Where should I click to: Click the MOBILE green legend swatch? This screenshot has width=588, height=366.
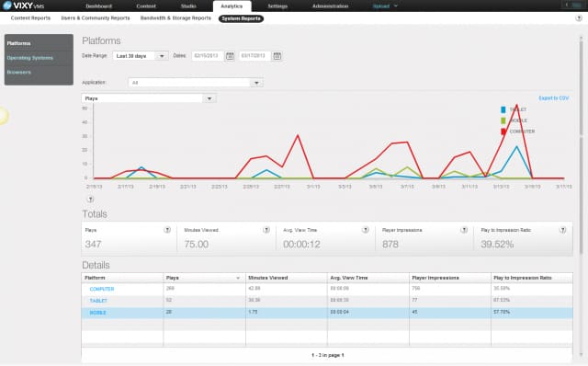[x=503, y=120]
